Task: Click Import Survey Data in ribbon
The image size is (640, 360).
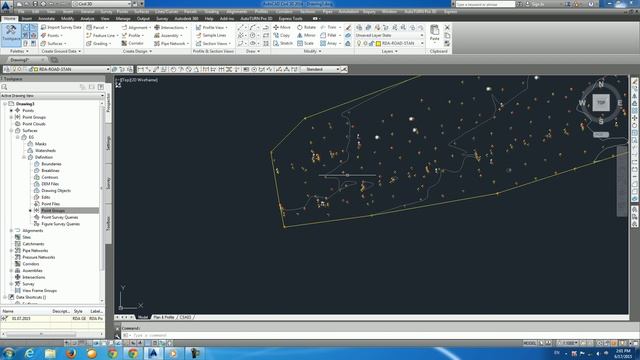Action: coord(61,27)
